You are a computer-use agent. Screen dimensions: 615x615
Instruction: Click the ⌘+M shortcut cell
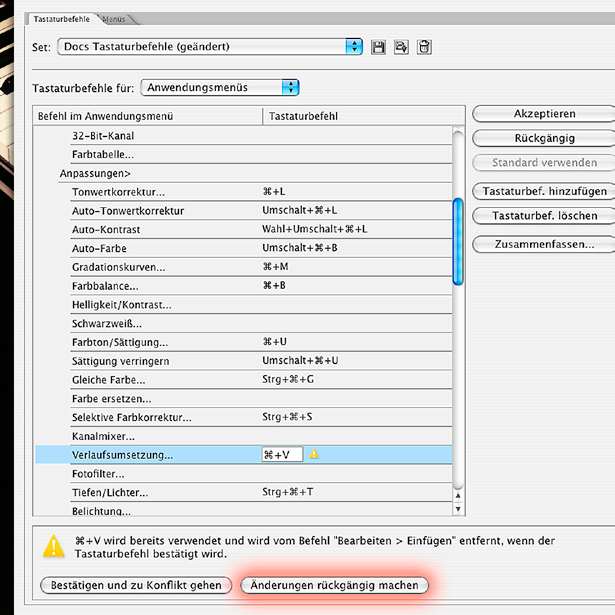275,267
